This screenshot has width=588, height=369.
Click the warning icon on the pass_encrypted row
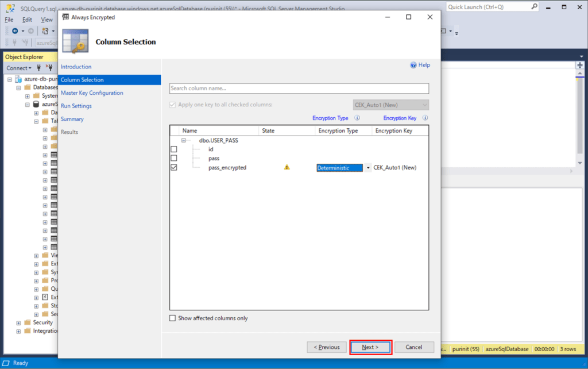point(287,167)
